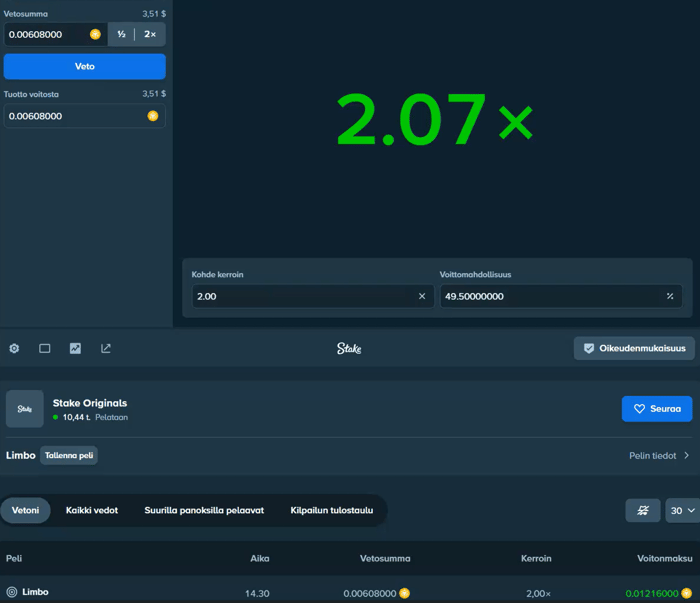Screen dimensions: 700x603
Task: Click the percent icon in Voittomahdollisuus field
Action: [x=670, y=296]
